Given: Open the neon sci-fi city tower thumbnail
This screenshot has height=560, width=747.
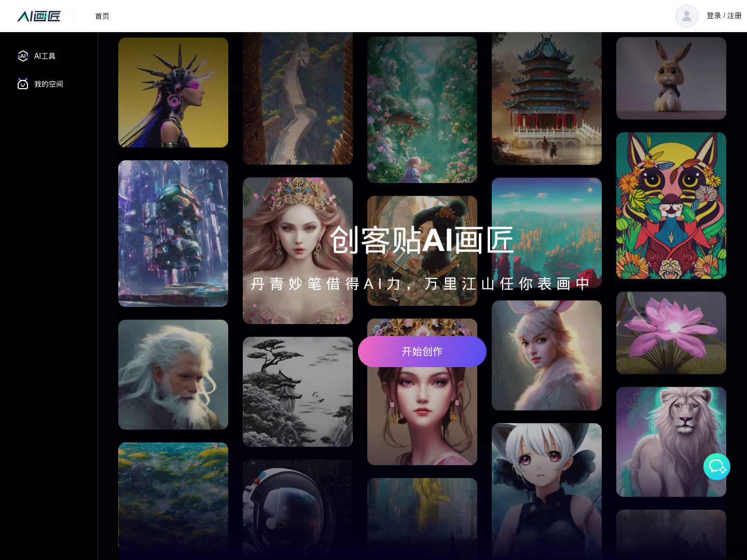Looking at the screenshot, I should point(173,233).
